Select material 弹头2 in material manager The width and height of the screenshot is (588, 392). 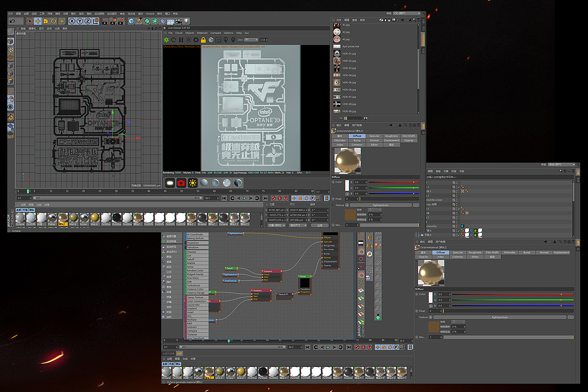point(63,219)
